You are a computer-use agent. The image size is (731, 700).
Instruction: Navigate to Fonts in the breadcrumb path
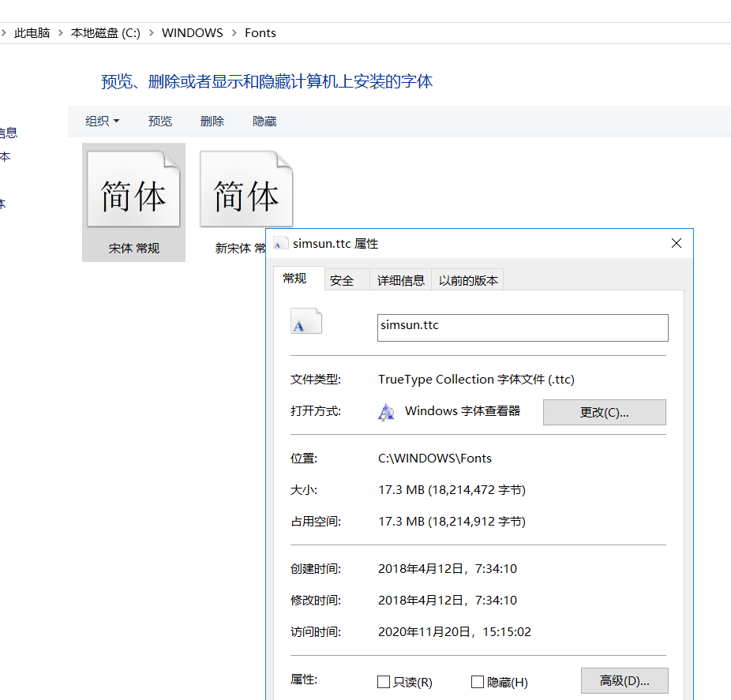click(260, 32)
